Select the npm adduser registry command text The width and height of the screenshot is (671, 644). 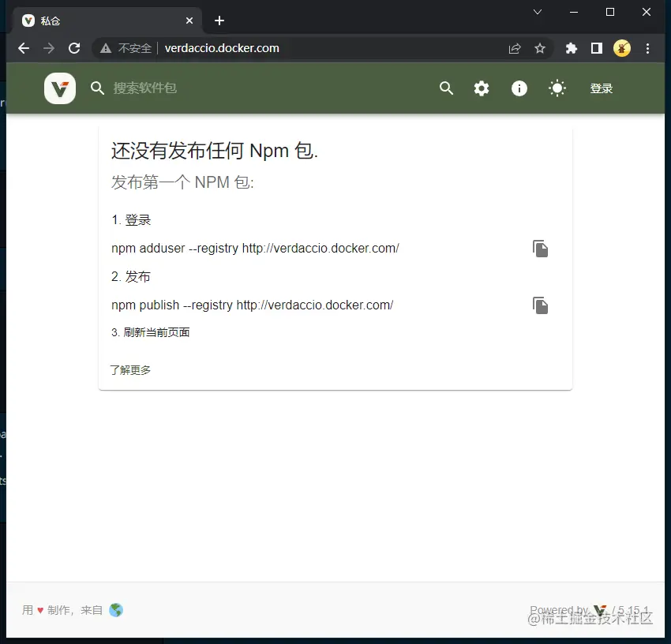255,248
